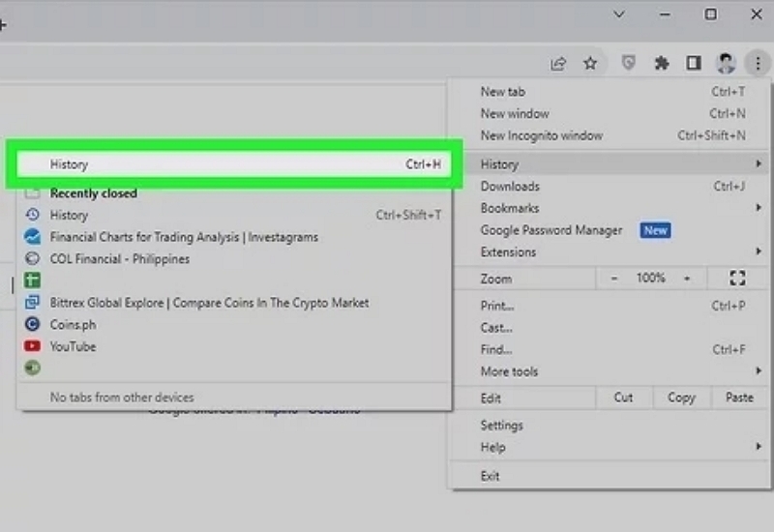Click the 100% zoom level value
This screenshot has width=774, height=532.
pyautogui.click(x=650, y=278)
